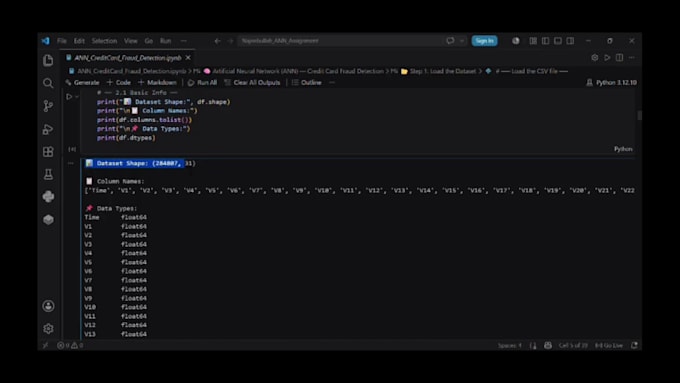680x383 pixels.
Task: Click 'Spaces: 4' in status bar
Action: [x=510, y=345]
